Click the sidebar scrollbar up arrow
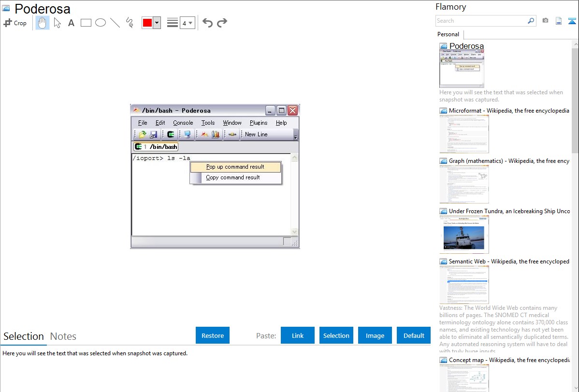The image size is (579, 392). pyautogui.click(x=575, y=44)
